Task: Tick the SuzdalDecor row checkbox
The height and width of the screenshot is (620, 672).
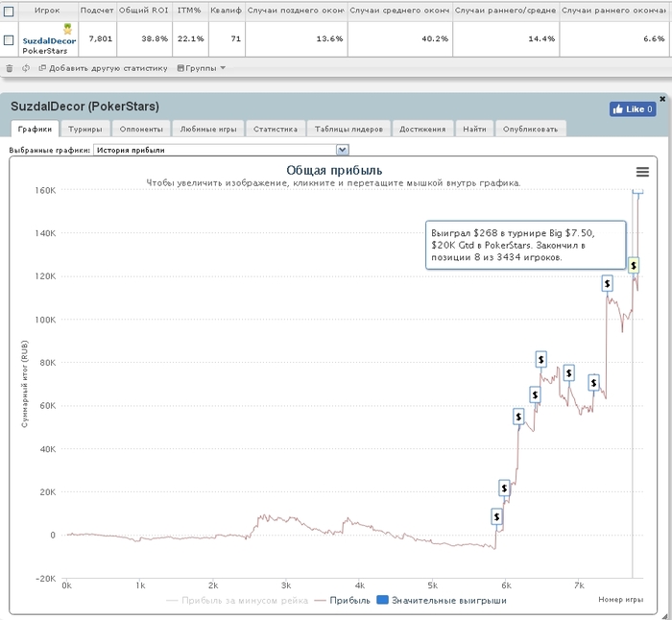Action: [9, 40]
